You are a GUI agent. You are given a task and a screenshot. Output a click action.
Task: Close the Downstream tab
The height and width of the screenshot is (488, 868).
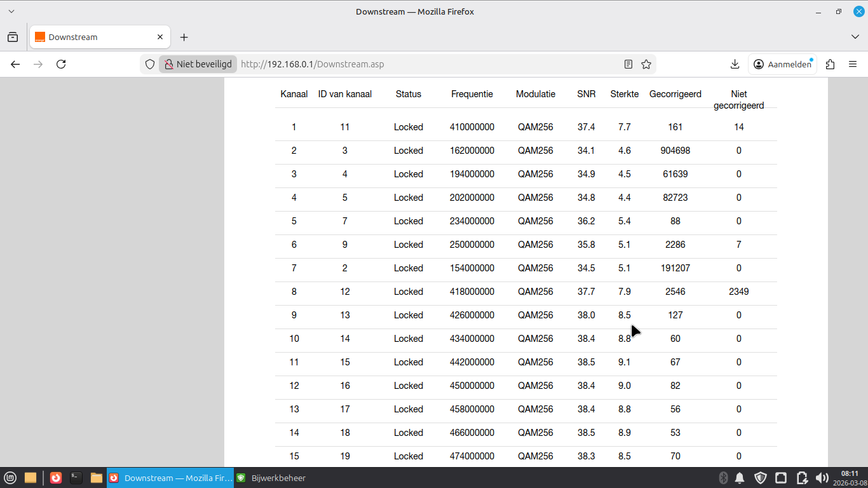point(161,37)
